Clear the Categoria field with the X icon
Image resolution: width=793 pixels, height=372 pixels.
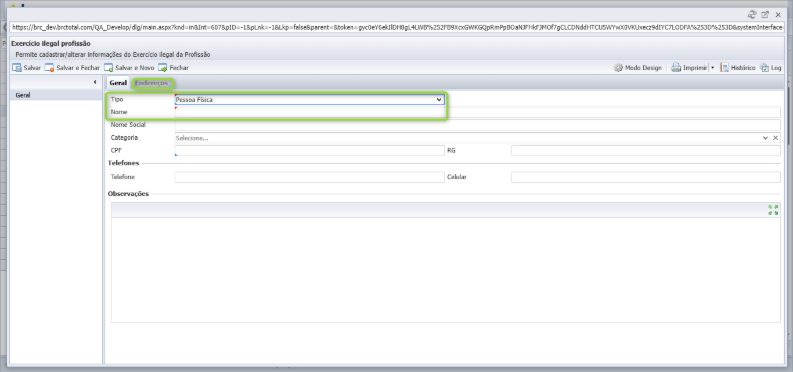click(x=775, y=137)
